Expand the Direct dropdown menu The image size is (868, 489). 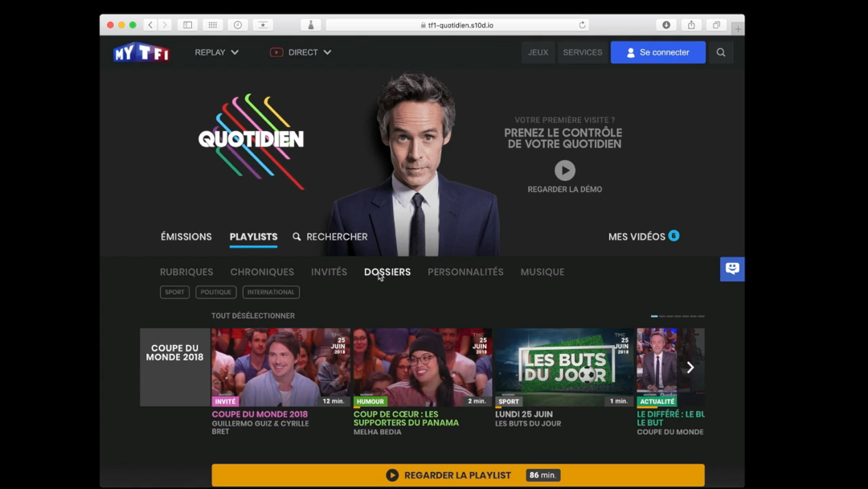click(301, 52)
